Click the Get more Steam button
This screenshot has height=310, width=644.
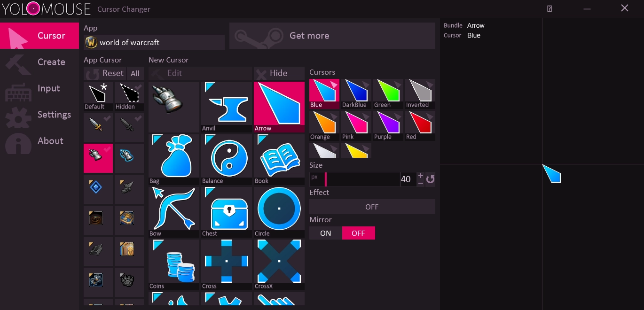(x=332, y=36)
